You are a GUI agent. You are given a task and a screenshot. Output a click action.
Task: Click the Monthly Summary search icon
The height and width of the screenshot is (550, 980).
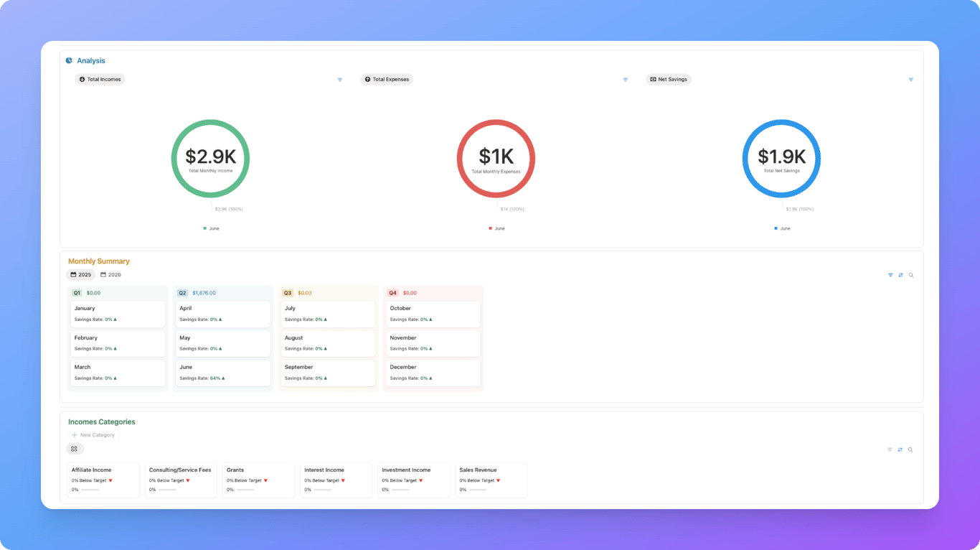tap(911, 275)
